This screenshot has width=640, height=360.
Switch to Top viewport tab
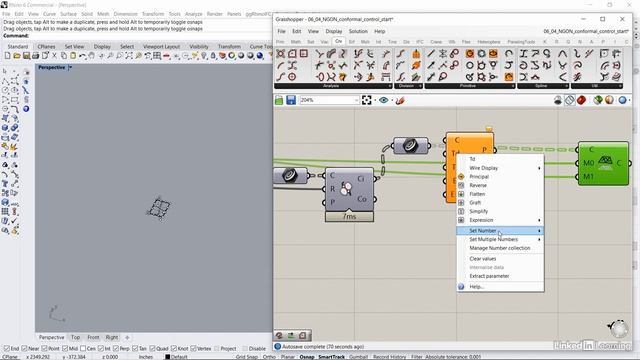pyautogui.click(x=76, y=337)
